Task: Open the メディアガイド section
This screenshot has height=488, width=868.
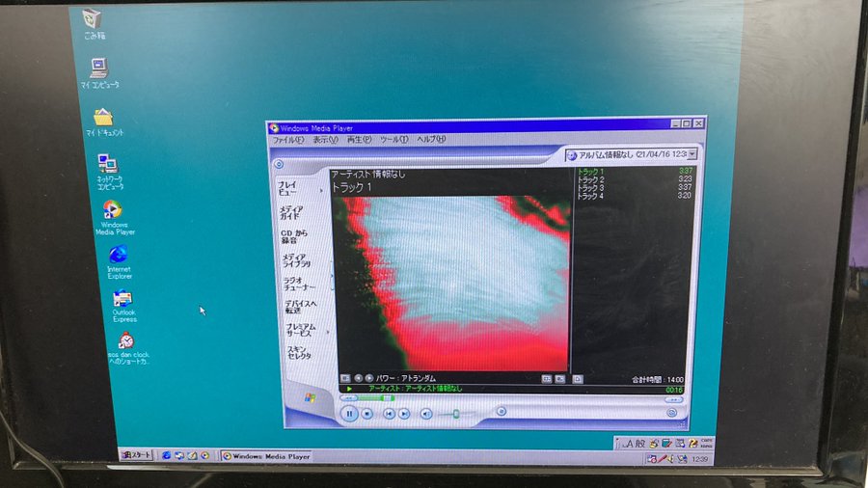Action: (290, 212)
